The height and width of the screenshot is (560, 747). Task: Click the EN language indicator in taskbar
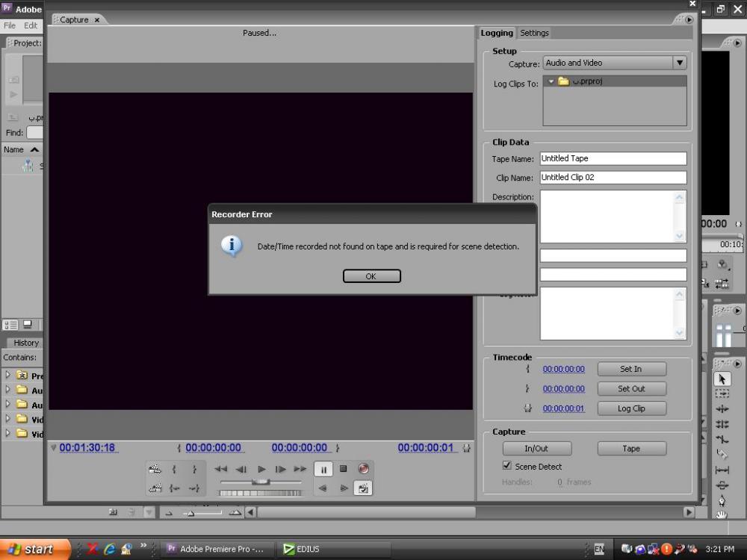(599, 549)
